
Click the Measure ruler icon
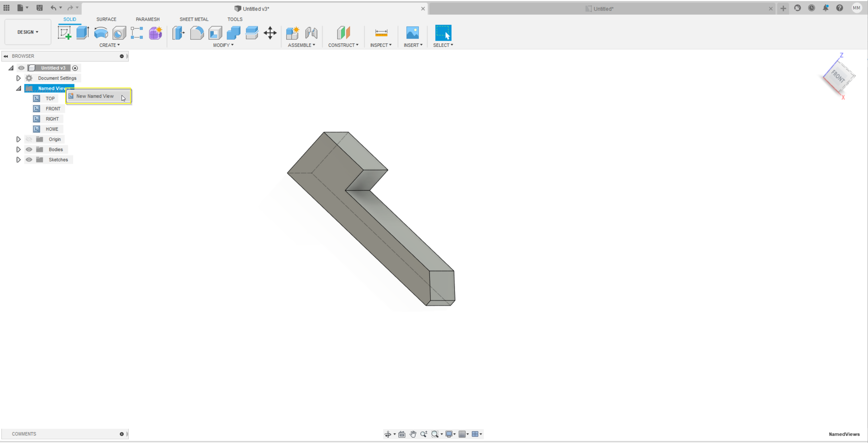[x=381, y=33]
